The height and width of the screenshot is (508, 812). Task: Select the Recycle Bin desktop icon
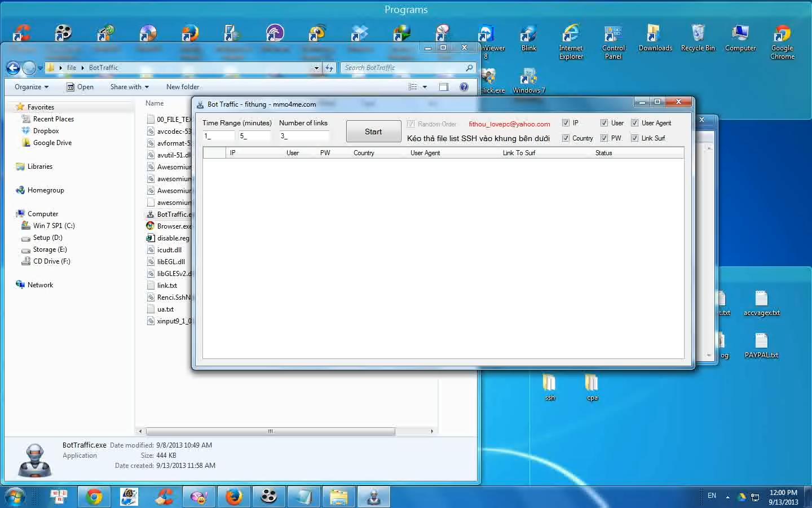pos(698,38)
